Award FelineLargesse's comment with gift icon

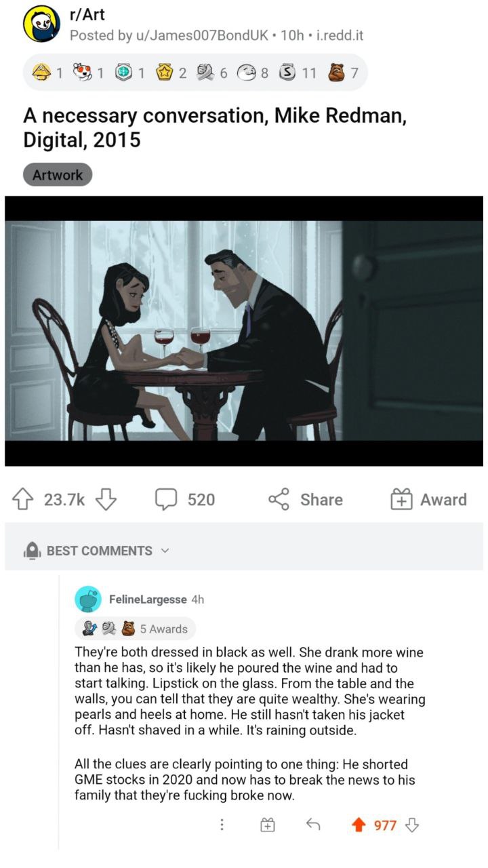coord(268,825)
